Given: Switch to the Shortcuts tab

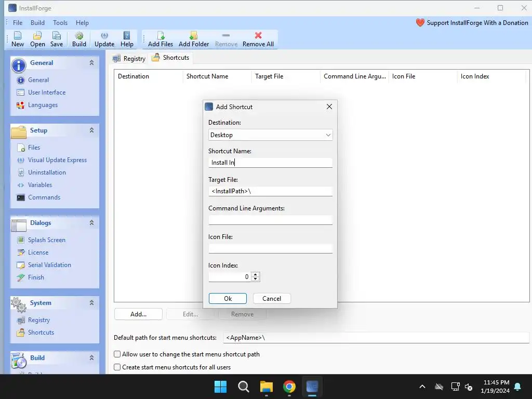Looking at the screenshot, I should tap(171, 58).
